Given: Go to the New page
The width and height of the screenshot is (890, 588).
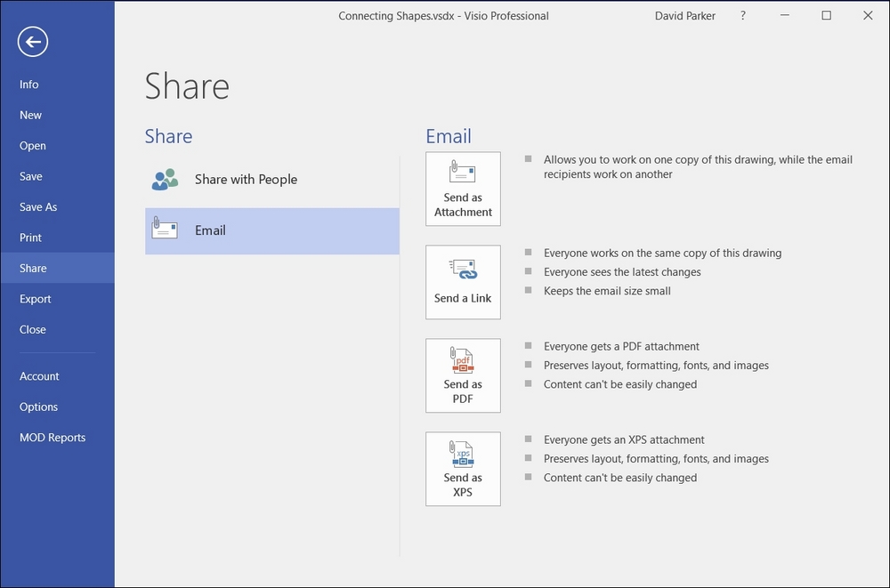Looking at the screenshot, I should (57, 115).
